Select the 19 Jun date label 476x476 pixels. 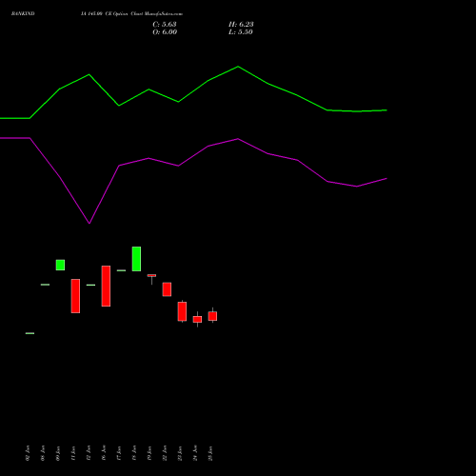pos(149,453)
